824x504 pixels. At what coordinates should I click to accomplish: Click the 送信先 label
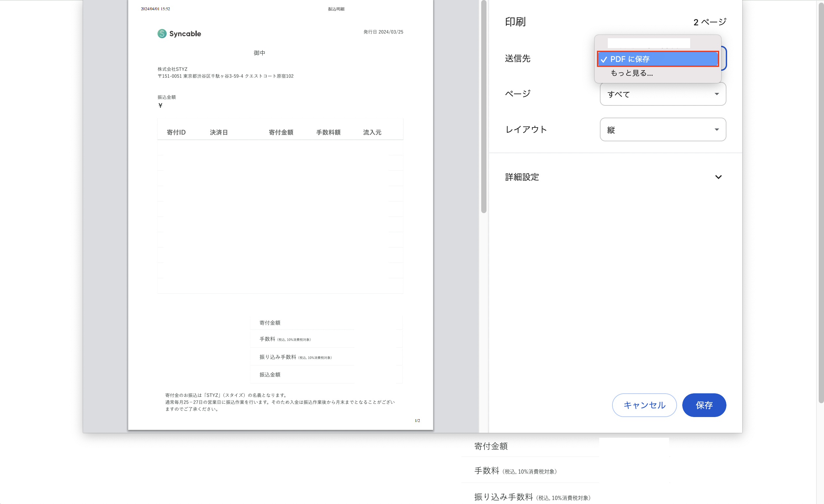coord(518,59)
